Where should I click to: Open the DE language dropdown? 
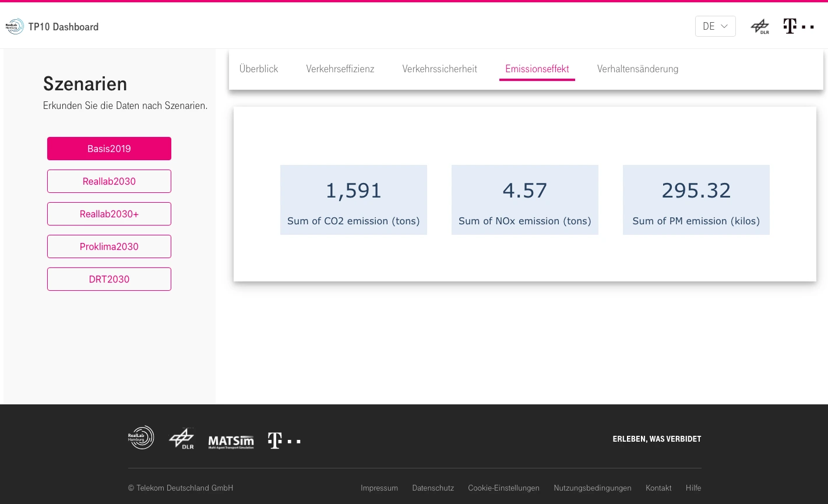pyautogui.click(x=715, y=26)
